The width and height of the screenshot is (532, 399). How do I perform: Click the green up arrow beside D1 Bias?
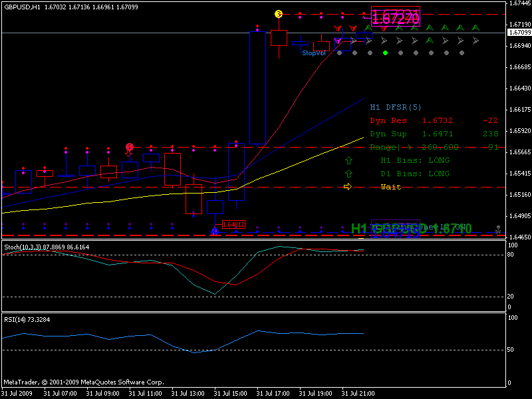click(x=348, y=174)
